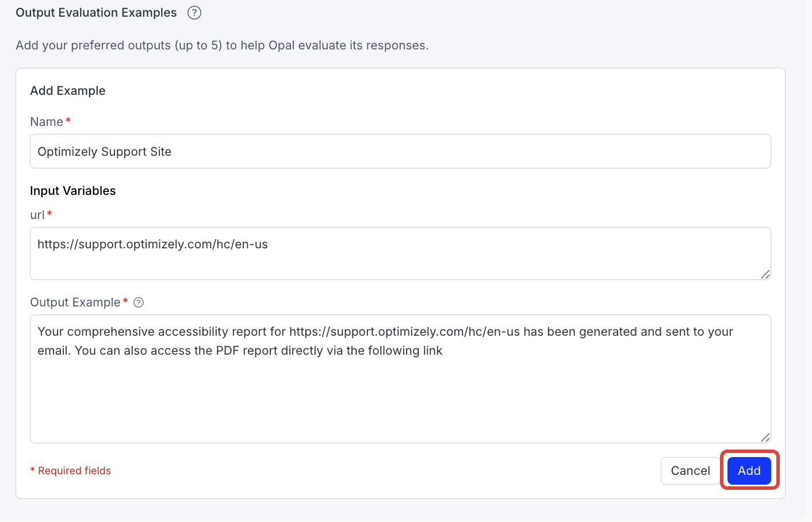The width and height of the screenshot is (812, 522).
Task: Select the Output Evaluation Examples heading
Action: coord(96,13)
